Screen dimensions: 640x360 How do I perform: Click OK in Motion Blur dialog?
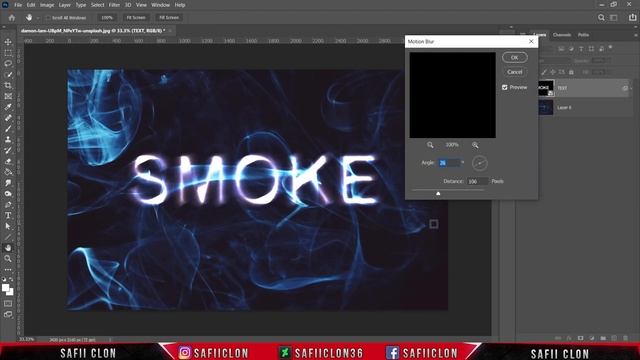[515, 58]
